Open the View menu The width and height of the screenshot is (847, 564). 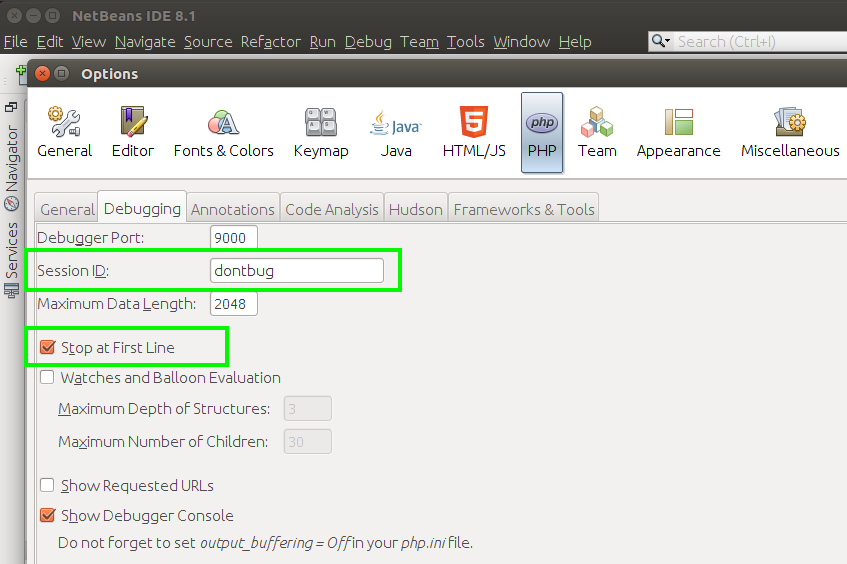click(x=89, y=42)
